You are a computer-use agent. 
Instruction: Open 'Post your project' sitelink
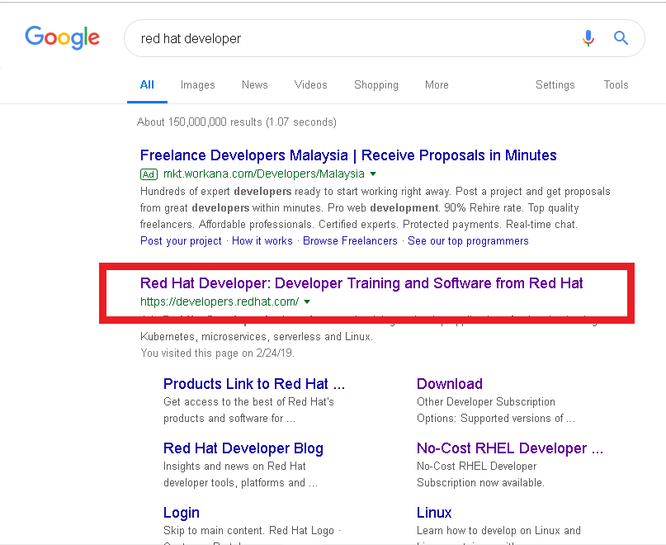click(x=181, y=241)
